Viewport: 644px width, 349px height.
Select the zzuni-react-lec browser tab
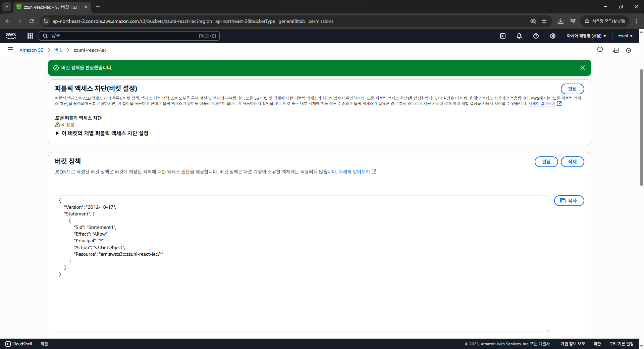(x=52, y=7)
